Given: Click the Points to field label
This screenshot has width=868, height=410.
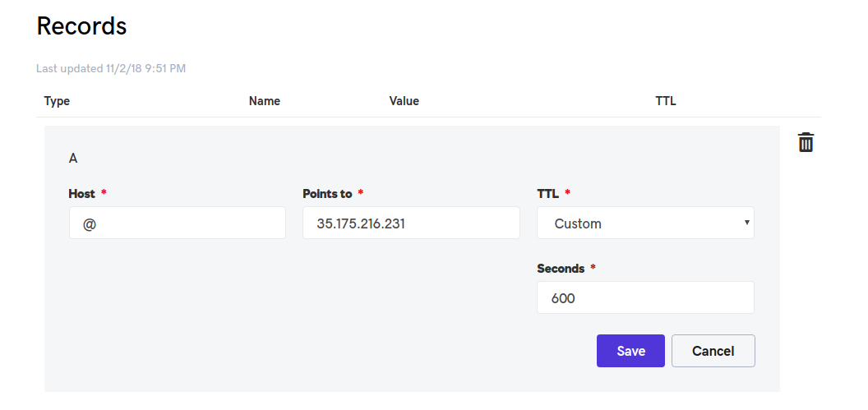Looking at the screenshot, I should point(327,194).
